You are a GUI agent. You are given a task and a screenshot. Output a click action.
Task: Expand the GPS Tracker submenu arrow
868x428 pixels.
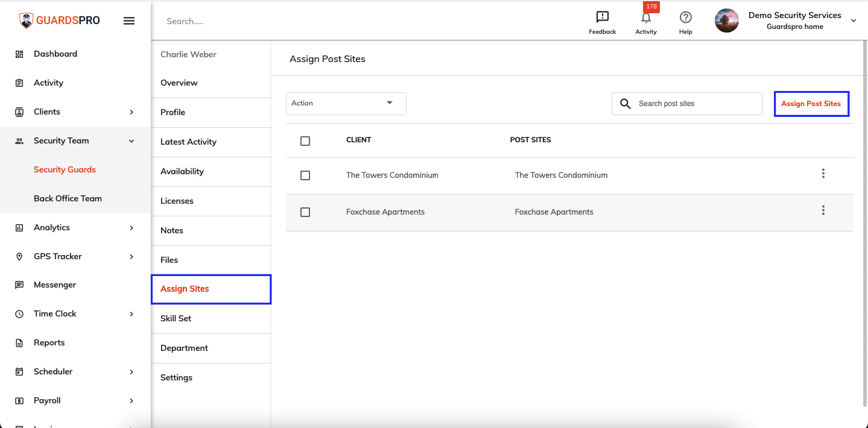pos(131,257)
